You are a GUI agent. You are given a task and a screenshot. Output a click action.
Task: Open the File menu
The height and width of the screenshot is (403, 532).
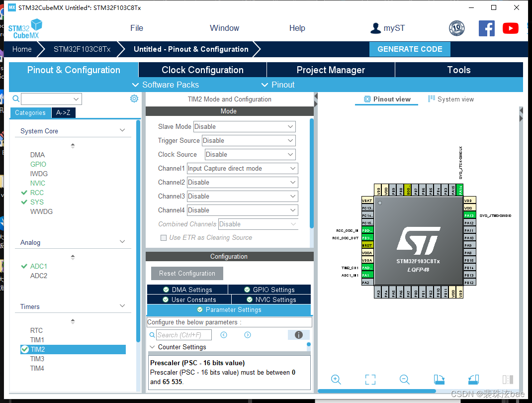[137, 28]
